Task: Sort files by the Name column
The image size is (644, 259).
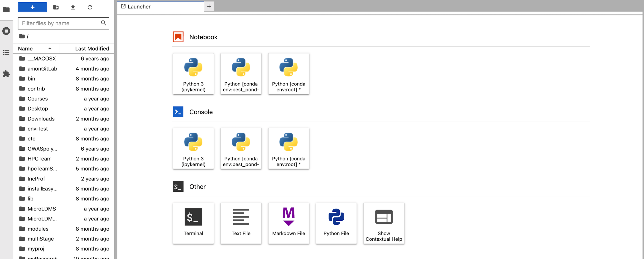Action: pos(36,49)
